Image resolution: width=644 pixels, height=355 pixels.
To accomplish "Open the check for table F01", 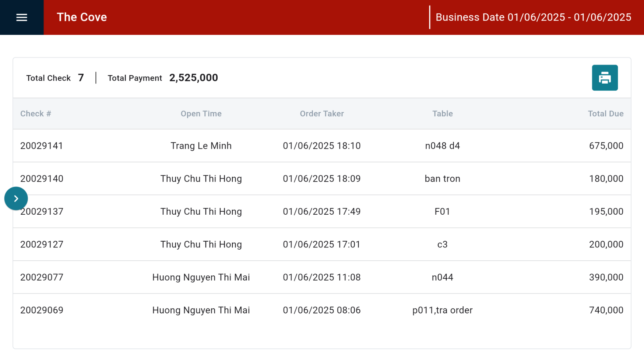I will tap(442, 211).
